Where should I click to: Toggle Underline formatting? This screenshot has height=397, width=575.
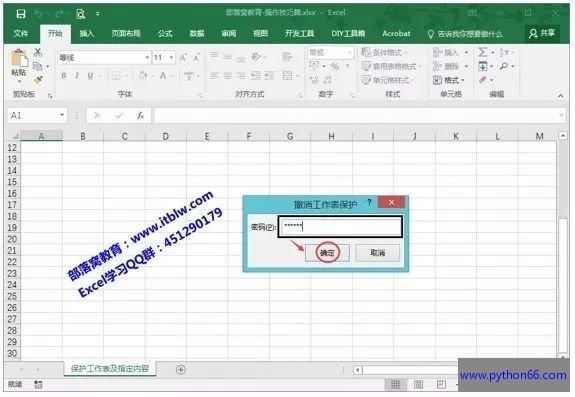coord(90,76)
